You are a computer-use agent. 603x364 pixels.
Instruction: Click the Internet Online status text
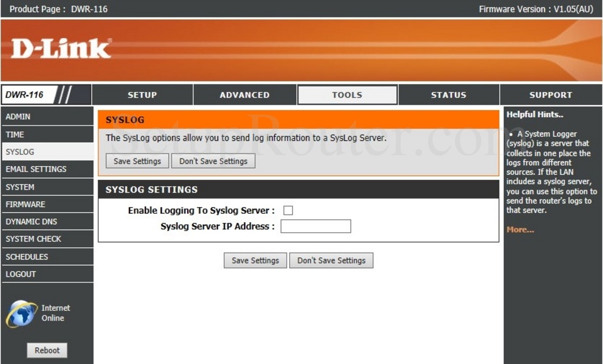[x=56, y=313]
